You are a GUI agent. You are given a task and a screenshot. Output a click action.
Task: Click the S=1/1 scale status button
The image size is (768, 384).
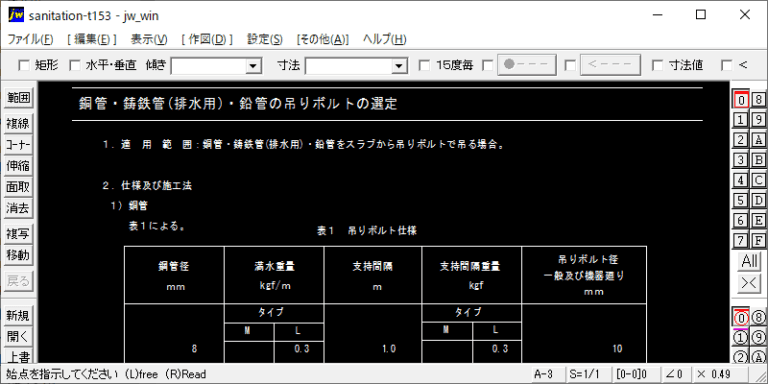[x=588, y=374]
